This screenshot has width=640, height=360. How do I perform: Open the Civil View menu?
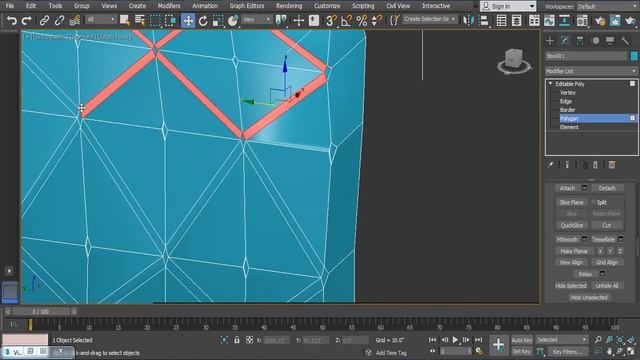pos(398,6)
